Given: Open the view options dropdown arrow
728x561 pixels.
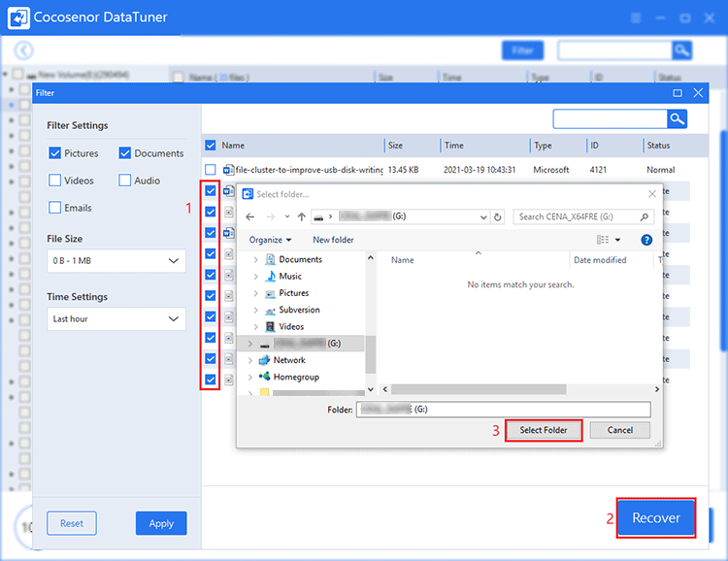Looking at the screenshot, I should [617, 240].
